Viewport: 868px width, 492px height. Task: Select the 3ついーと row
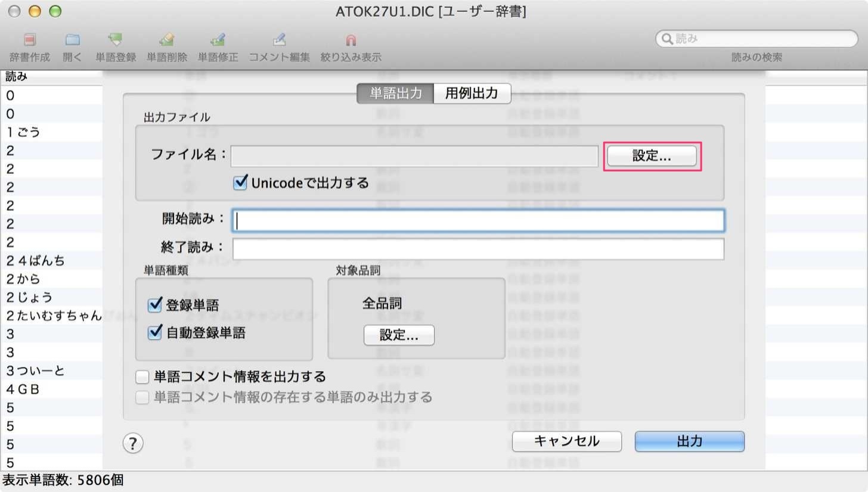tap(51, 370)
